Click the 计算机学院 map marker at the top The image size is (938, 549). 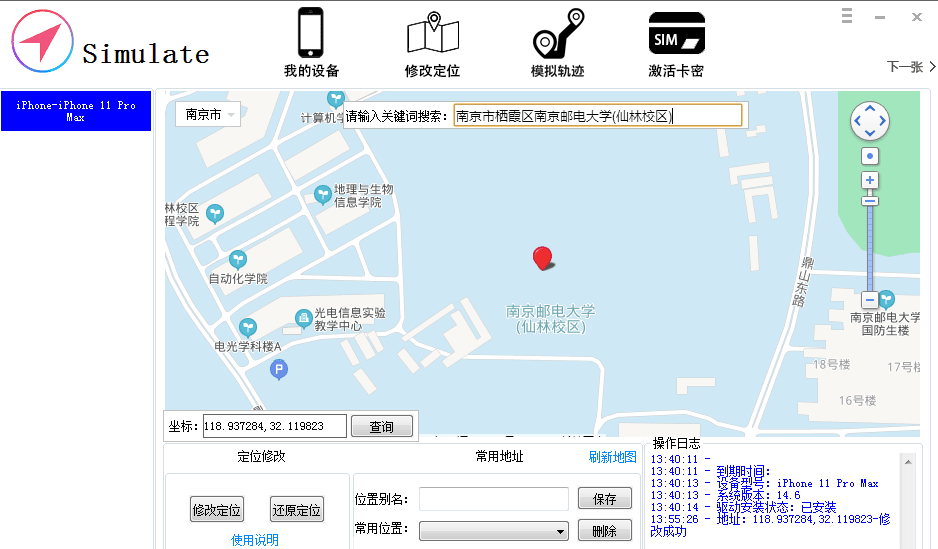pos(336,99)
